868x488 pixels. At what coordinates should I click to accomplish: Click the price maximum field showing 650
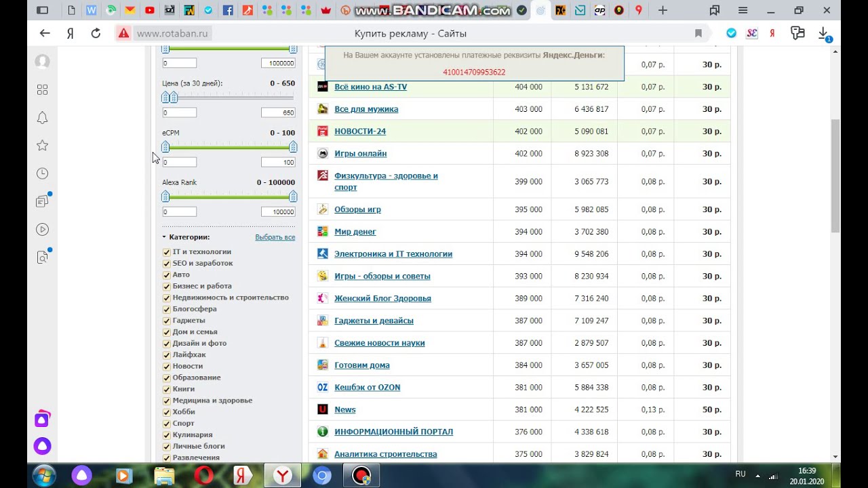(x=278, y=113)
